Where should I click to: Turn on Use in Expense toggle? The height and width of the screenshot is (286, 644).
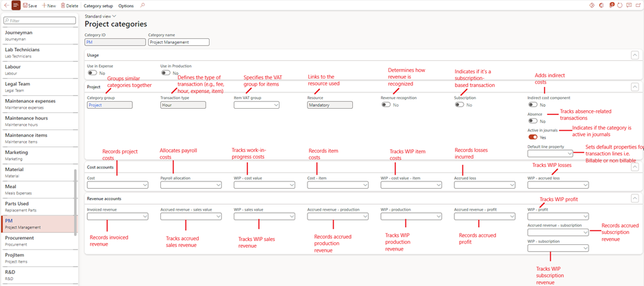(92, 73)
